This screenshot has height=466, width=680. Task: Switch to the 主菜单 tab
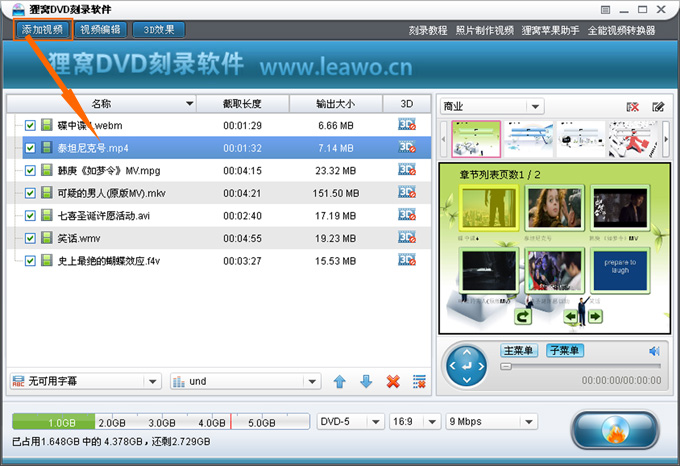(x=519, y=350)
